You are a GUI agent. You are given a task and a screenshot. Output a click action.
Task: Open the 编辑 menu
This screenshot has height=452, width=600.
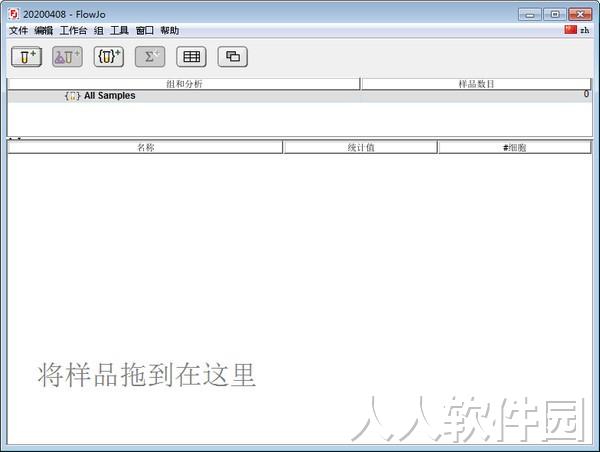point(44,31)
